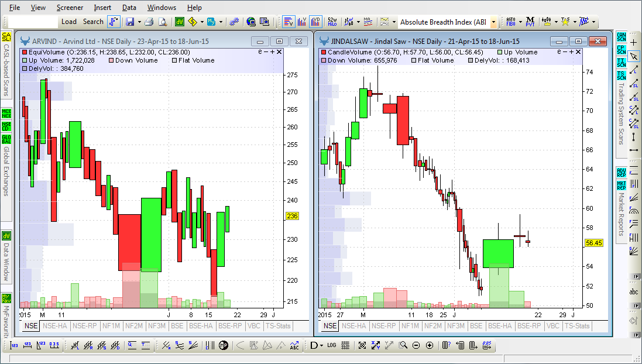Toggle the XY axis scaling icon
This screenshot has width=642, height=364.
(x=376, y=345)
